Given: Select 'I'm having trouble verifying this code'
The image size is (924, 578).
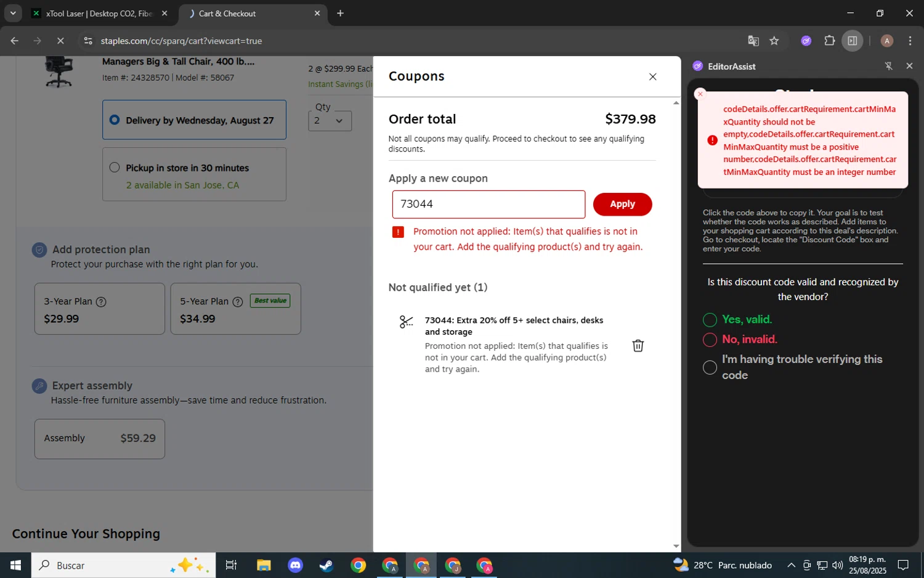Looking at the screenshot, I should click(x=710, y=367).
